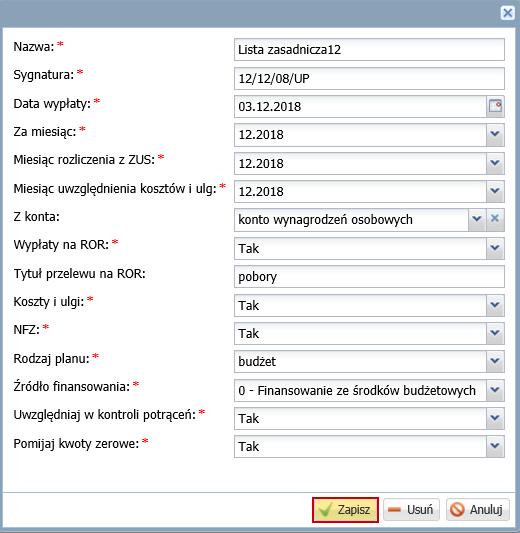The width and height of the screenshot is (520, 533).
Task: Expand the Za miesiąc dropdown arrow
Action: pyautogui.click(x=495, y=135)
